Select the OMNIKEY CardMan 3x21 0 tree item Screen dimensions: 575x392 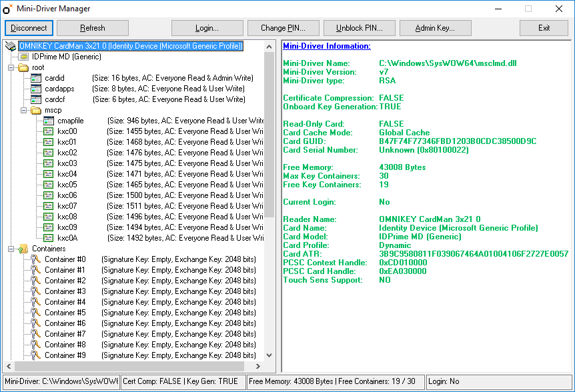click(x=131, y=46)
